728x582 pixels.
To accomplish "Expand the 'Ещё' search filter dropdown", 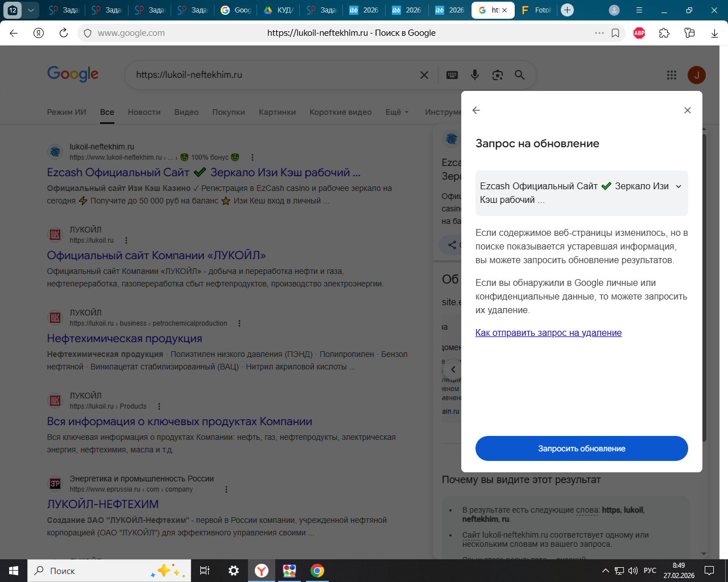I will click(x=397, y=112).
